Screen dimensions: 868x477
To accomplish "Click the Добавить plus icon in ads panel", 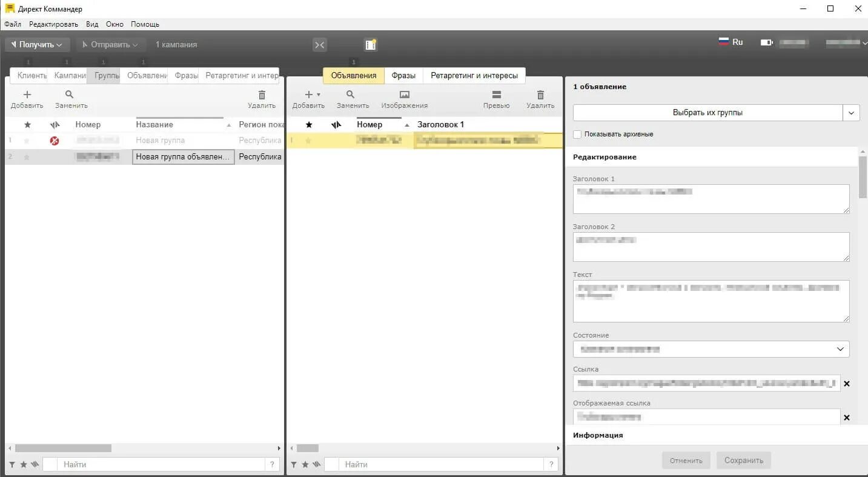I will click(308, 95).
